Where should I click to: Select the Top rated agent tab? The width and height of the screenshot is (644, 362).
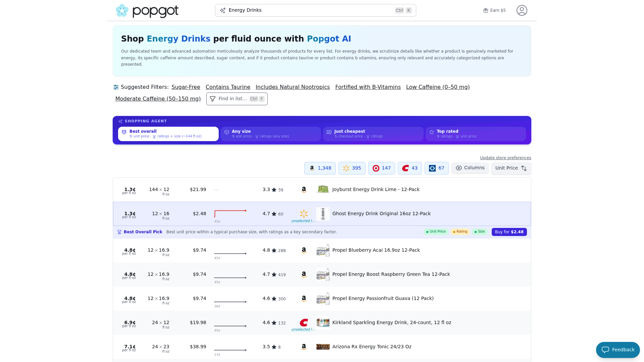[x=476, y=134]
